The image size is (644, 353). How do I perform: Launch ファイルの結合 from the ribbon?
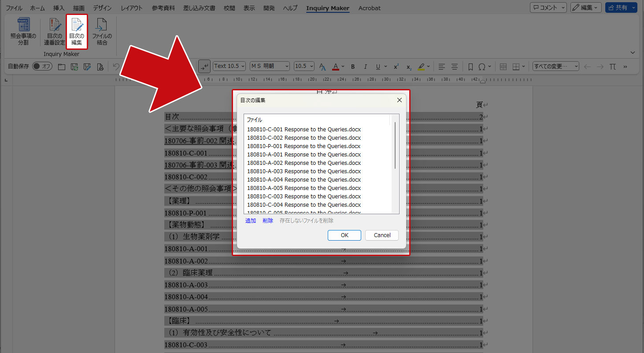(x=102, y=32)
